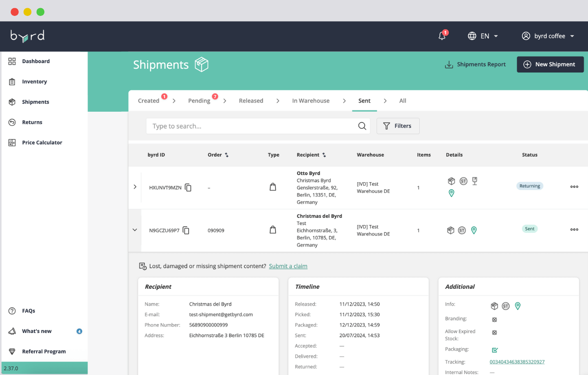Click the Referral Program diamond icon
The width and height of the screenshot is (588, 375).
click(x=12, y=351)
